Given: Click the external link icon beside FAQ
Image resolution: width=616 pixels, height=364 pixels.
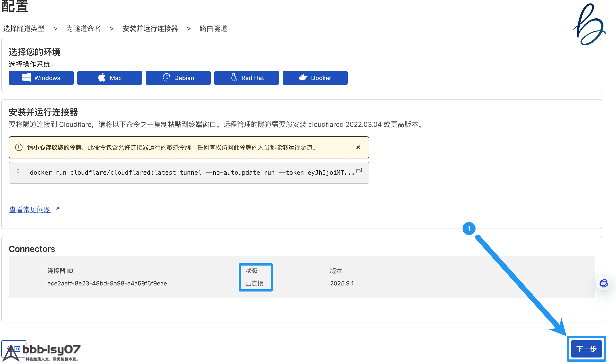Looking at the screenshot, I should pos(56,209).
